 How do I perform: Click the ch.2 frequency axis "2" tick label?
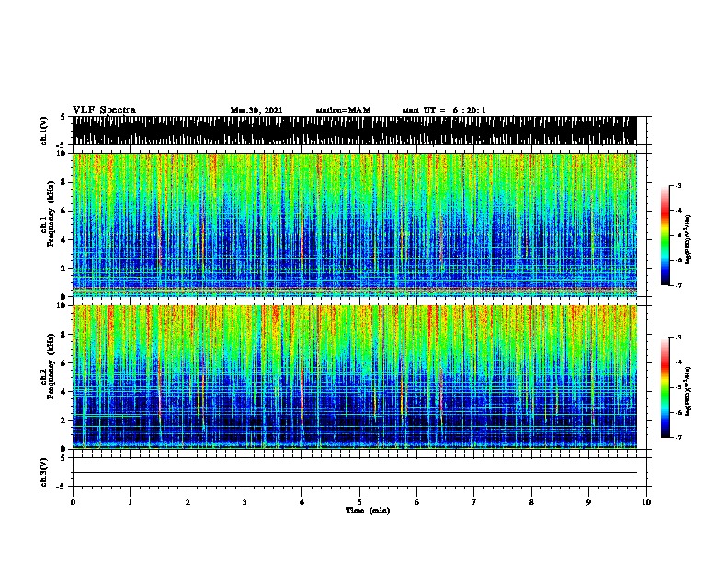[63, 419]
